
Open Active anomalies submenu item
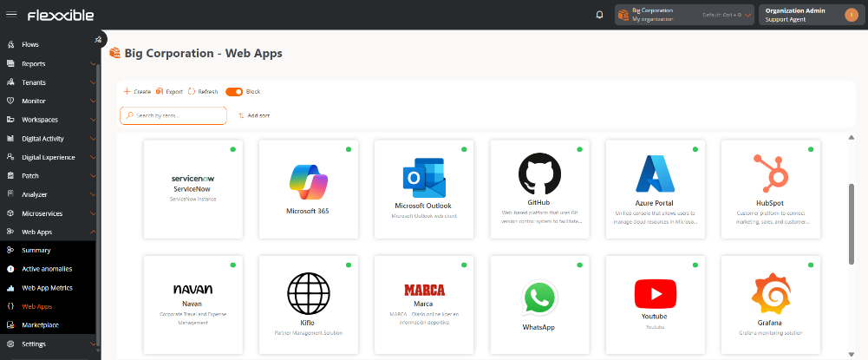(x=48, y=269)
